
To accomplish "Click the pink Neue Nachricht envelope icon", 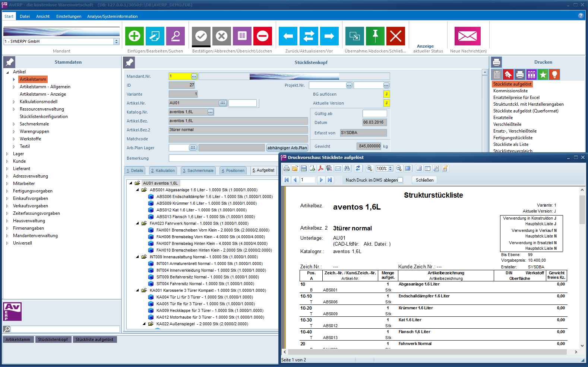I will pos(467,36).
